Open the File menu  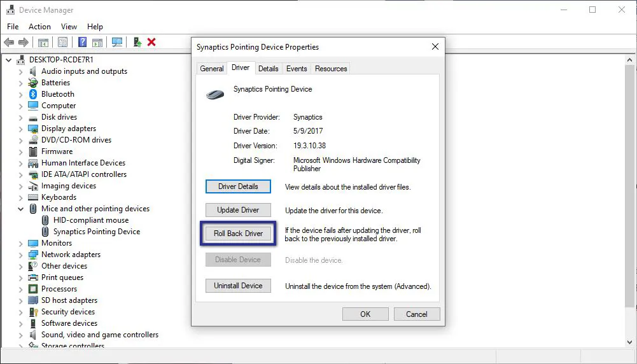point(13,26)
